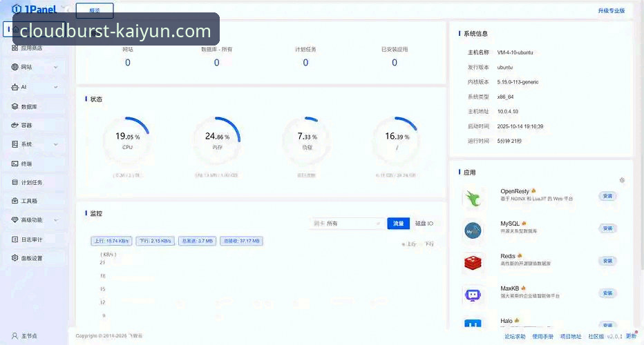Click the 升级专业版 upgrade link
644x345 pixels.
pyautogui.click(x=611, y=10)
